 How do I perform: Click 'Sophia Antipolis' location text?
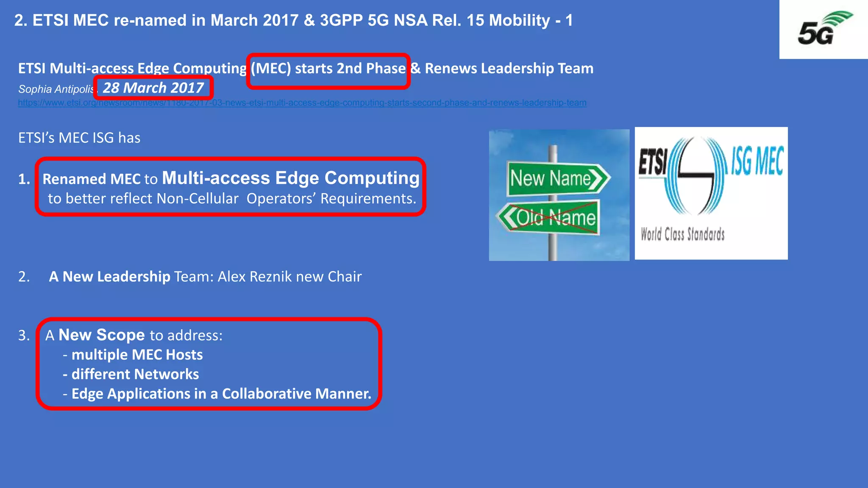pyautogui.click(x=56, y=89)
